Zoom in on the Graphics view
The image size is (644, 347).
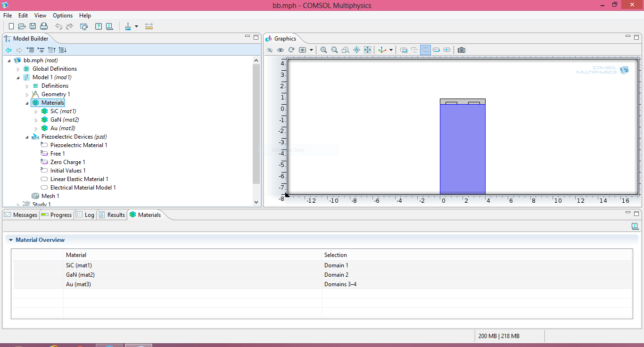coord(323,50)
